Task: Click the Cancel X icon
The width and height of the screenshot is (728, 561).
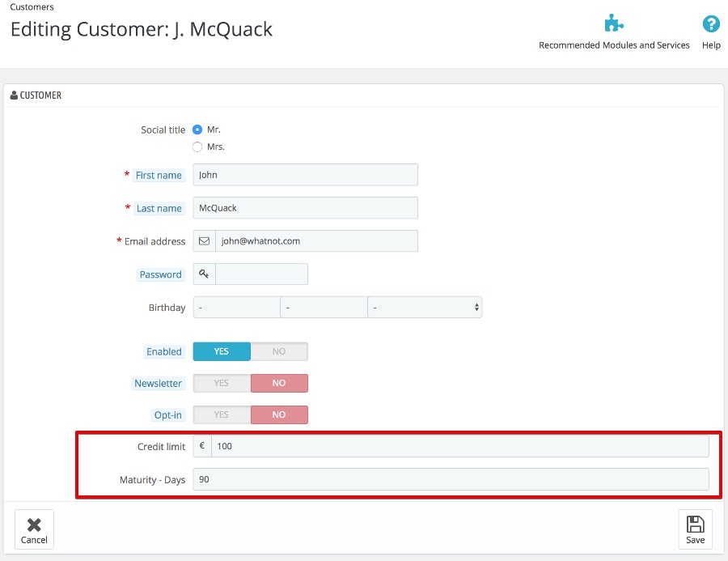Action: (34, 525)
